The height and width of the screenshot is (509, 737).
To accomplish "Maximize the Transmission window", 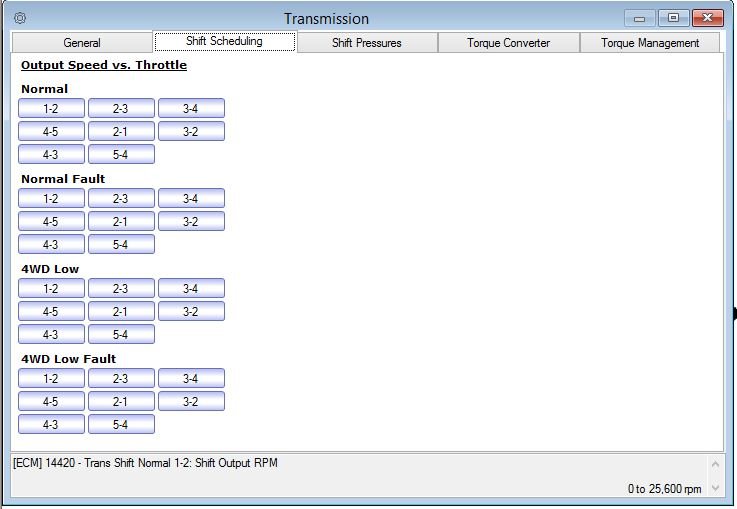I will tap(673, 18).
